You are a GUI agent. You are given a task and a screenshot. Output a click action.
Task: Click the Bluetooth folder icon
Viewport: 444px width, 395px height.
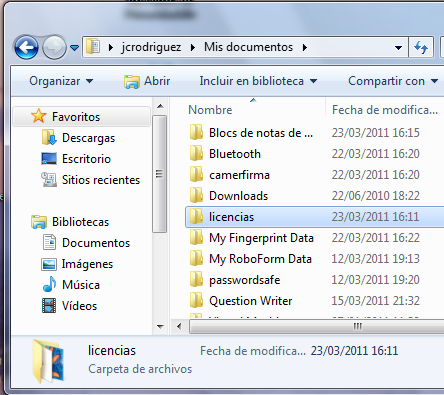pos(196,153)
